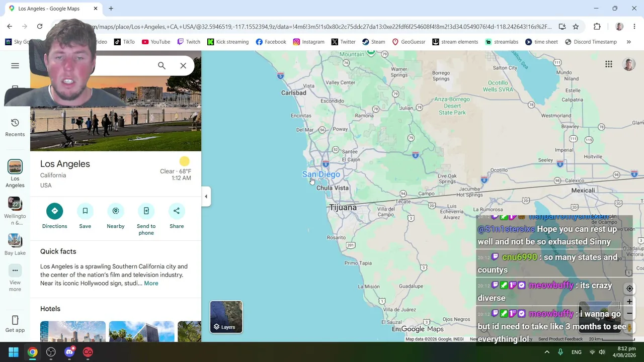The width and height of the screenshot is (644, 362).
Task: Open Discord from the taskbar
Action: tap(69, 352)
